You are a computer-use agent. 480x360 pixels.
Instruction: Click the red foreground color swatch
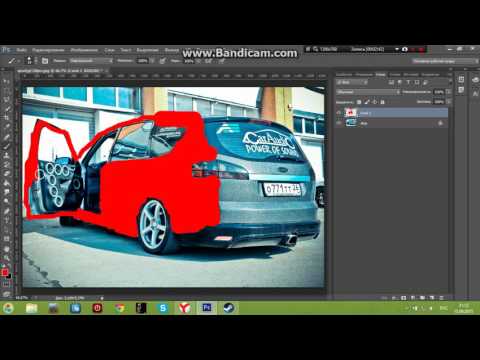[5, 273]
